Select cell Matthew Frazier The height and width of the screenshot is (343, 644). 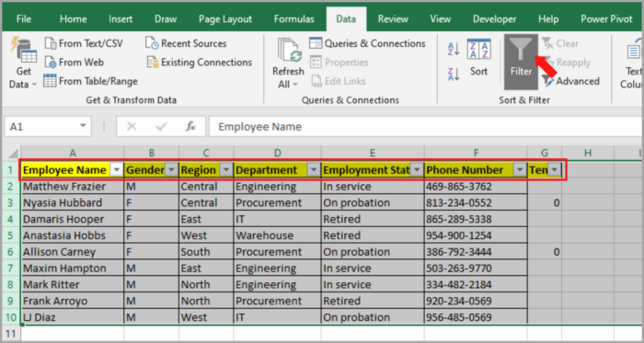pos(73,187)
